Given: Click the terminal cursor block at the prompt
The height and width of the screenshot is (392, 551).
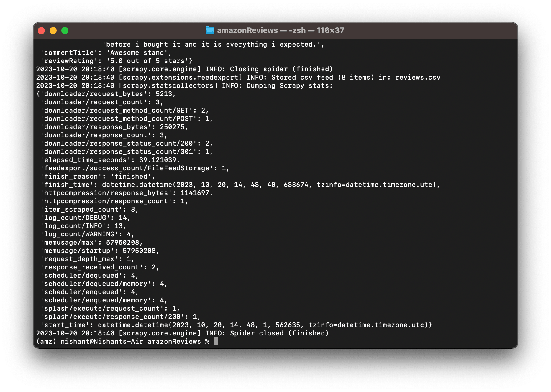Looking at the screenshot, I should click(216, 341).
